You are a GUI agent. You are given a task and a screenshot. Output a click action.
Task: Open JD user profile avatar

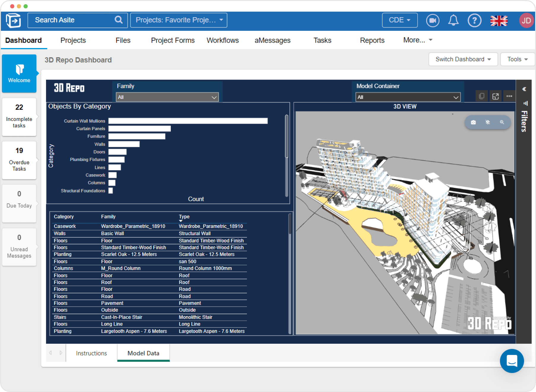point(526,20)
